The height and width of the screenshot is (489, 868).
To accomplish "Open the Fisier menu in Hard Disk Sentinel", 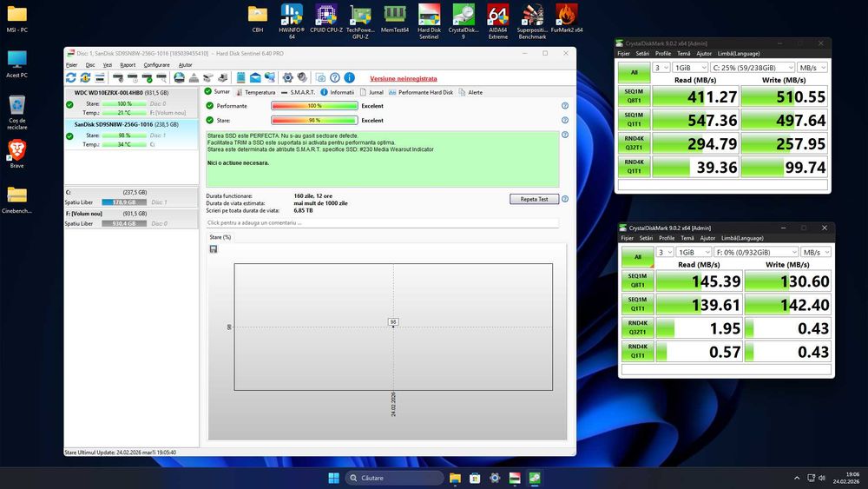I will pyautogui.click(x=71, y=65).
